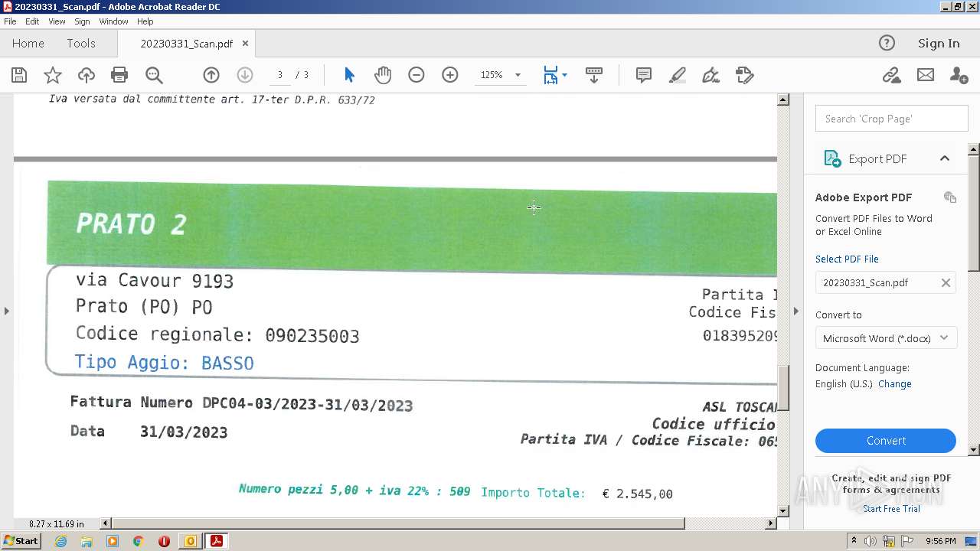Click Select PDF File link
Viewport: 980px width, 551px height.
(x=847, y=259)
